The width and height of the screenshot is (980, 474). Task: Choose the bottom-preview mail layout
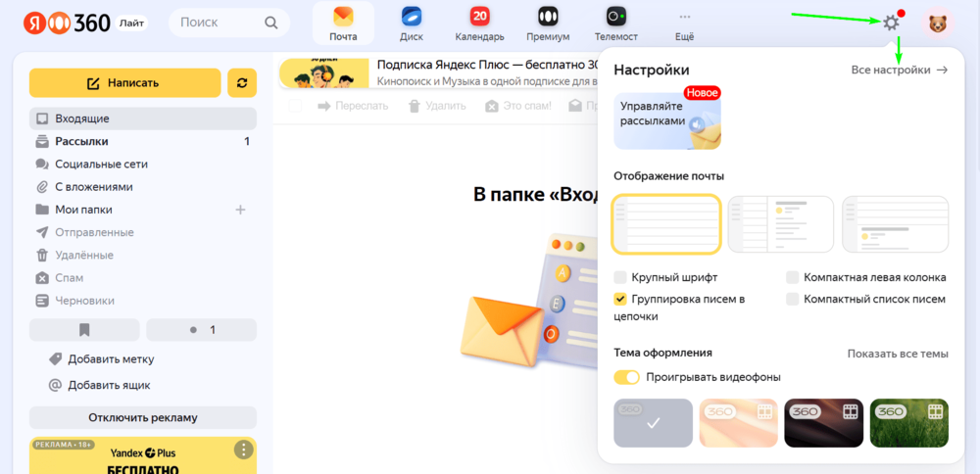[895, 224]
